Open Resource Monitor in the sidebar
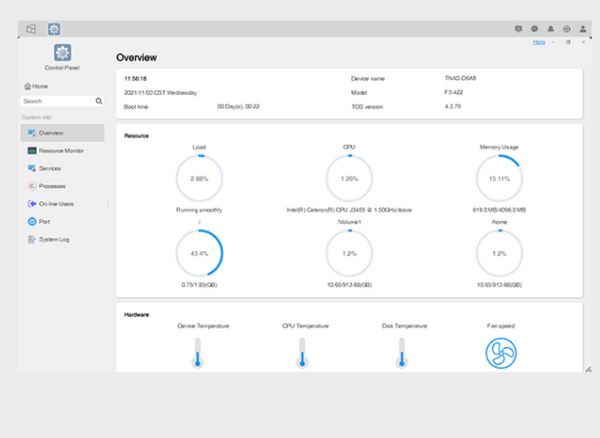600x438 pixels. click(x=62, y=151)
